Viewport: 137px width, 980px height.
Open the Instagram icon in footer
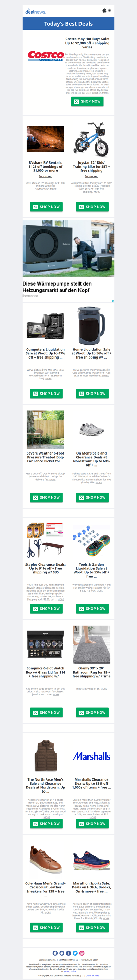point(82,953)
